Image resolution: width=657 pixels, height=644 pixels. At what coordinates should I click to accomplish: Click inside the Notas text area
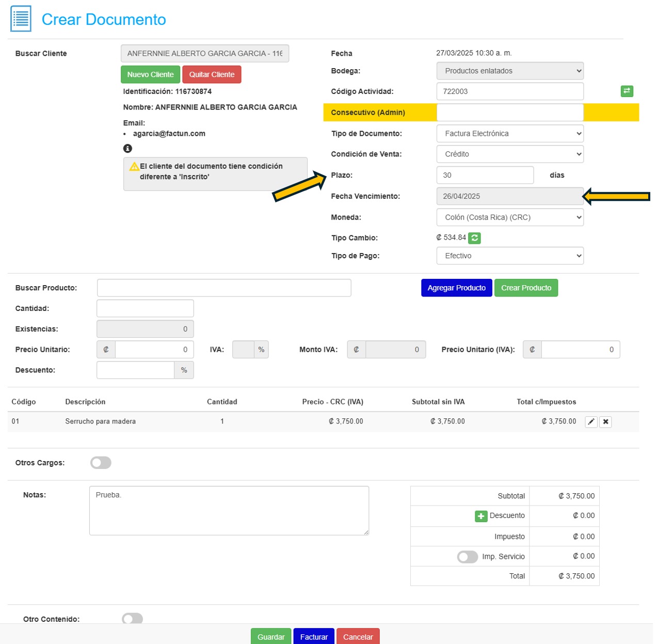[x=229, y=510]
